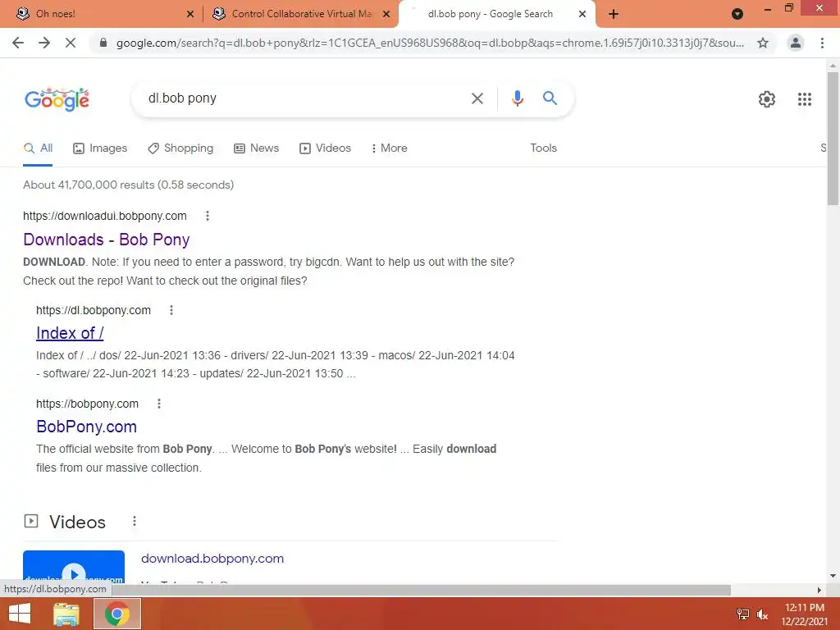Viewport: 840px width, 630px height.
Task: Open Chrome profile avatar
Action: 796,43
